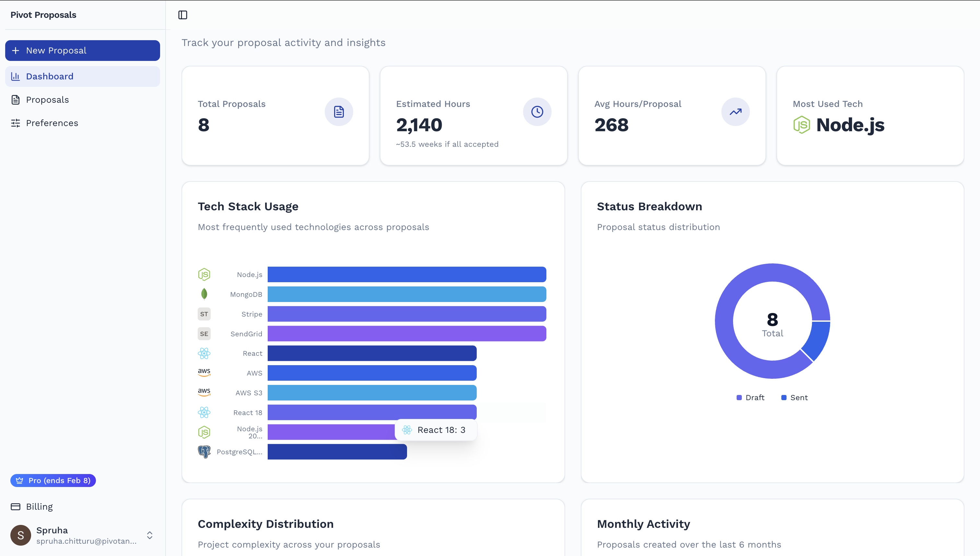Click the Node.js bar in chart

pos(407,274)
